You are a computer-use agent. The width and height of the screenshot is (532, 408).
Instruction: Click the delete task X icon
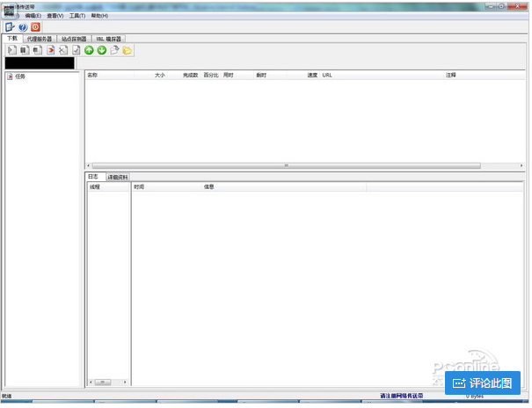click(x=63, y=50)
